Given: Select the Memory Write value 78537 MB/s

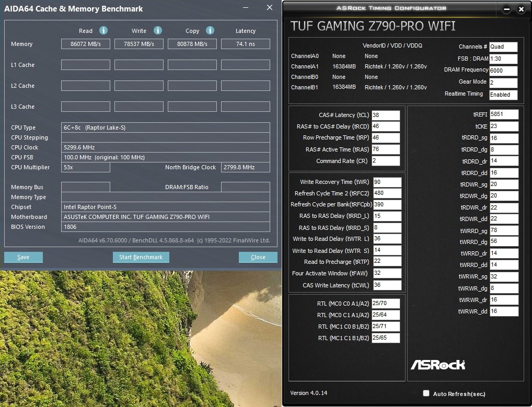Looking at the screenshot, I should tap(139, 44).
